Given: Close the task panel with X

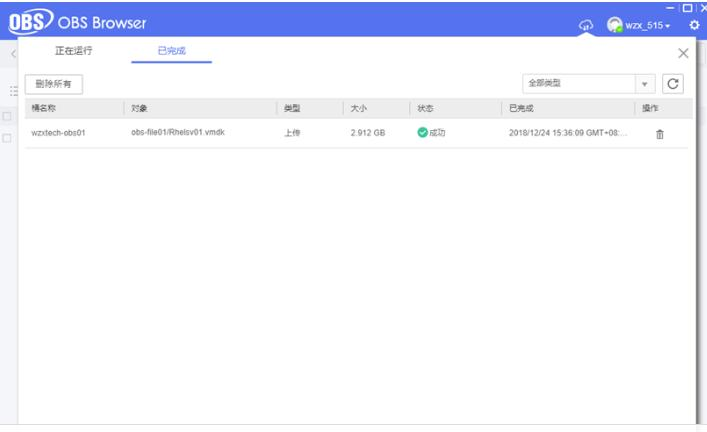Looking at the screenshot, I should coord(683,53).
